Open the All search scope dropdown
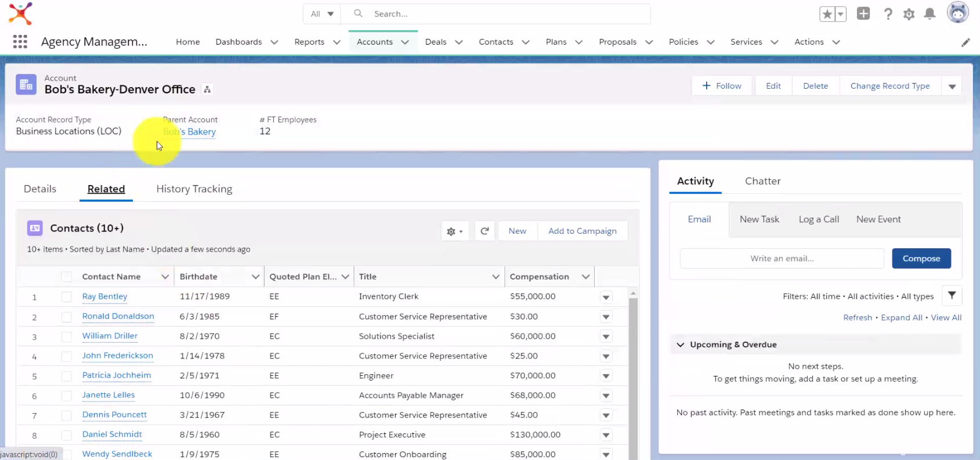 [x=322, y=14]
